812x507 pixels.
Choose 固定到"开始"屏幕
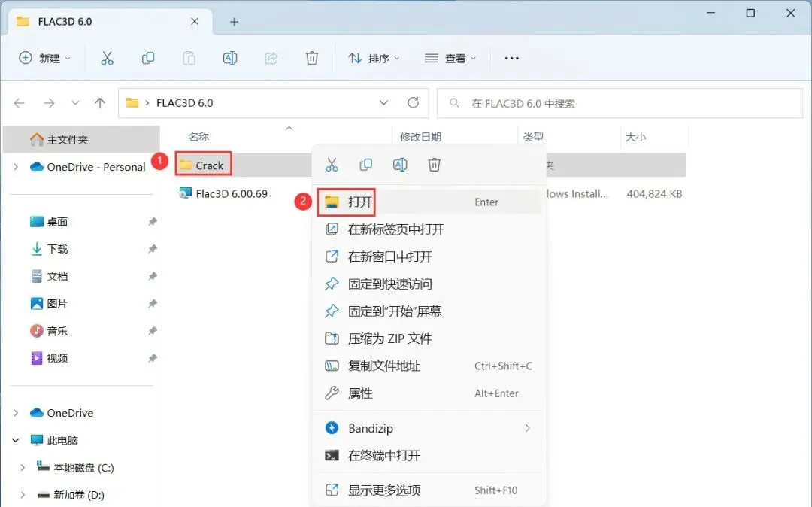[429, 311]
